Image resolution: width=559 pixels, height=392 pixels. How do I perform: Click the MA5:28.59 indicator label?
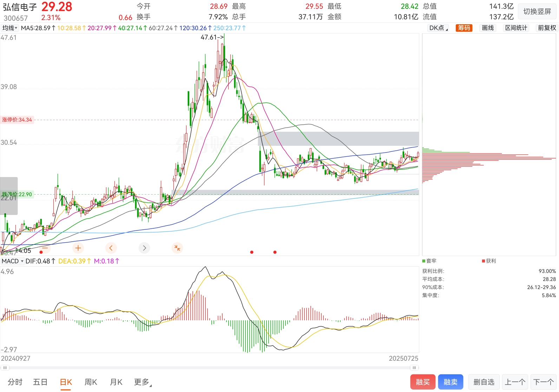pos(38,28)
